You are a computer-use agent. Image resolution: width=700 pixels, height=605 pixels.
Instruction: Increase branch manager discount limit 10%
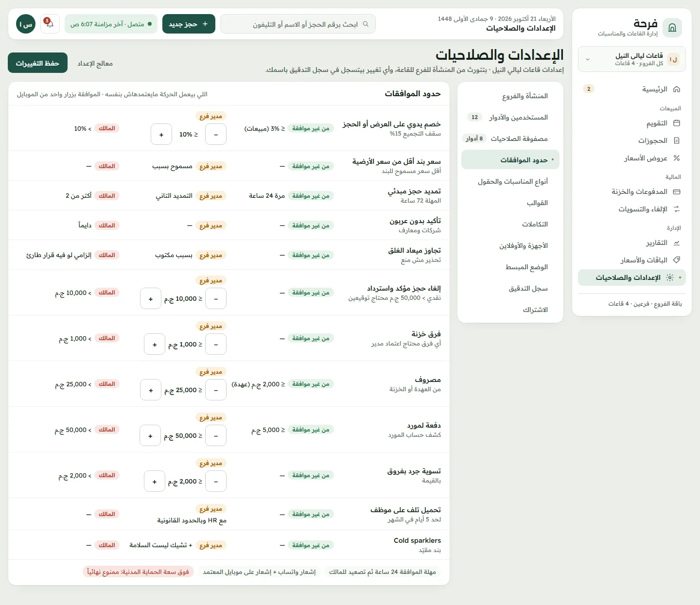(161, 135)
